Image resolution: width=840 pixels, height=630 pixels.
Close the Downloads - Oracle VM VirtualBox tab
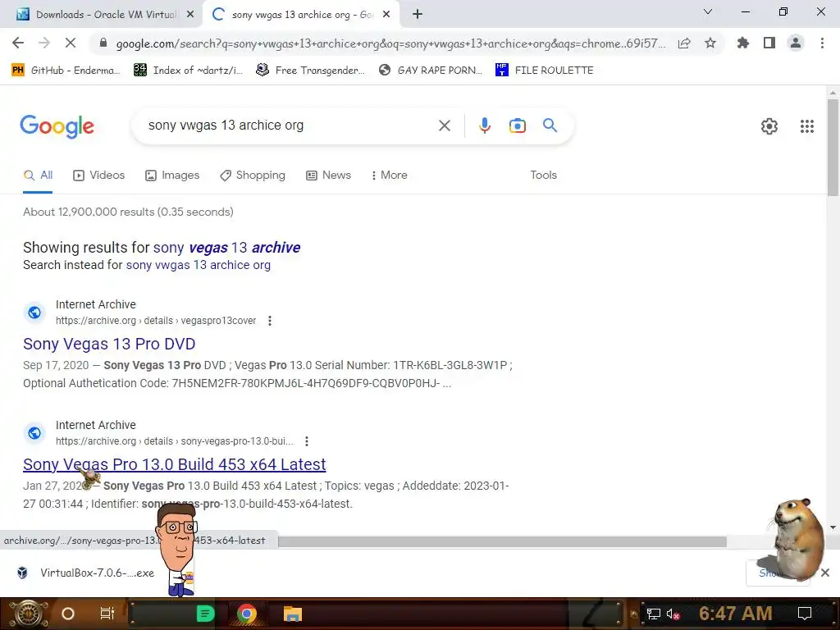[189, 15]
